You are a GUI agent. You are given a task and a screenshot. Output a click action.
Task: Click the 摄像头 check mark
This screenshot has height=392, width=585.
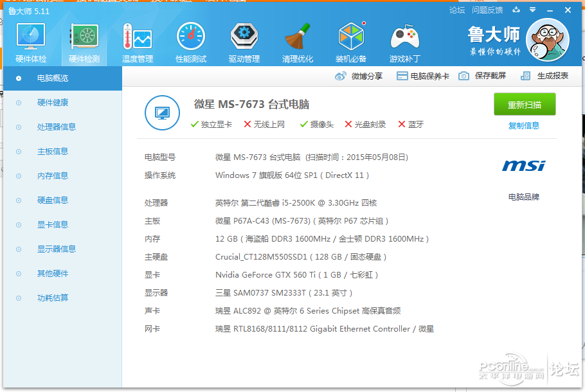(303, 124)
